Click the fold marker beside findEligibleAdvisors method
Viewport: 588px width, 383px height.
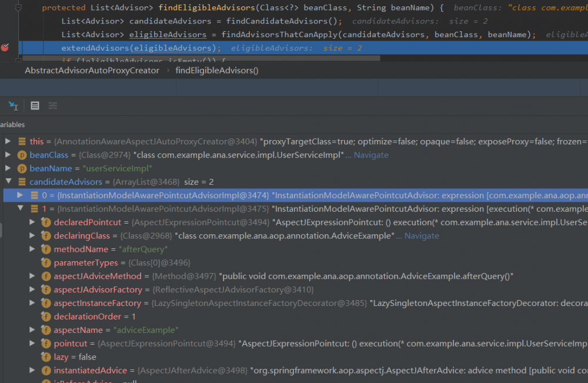click(x=18, y=8)
